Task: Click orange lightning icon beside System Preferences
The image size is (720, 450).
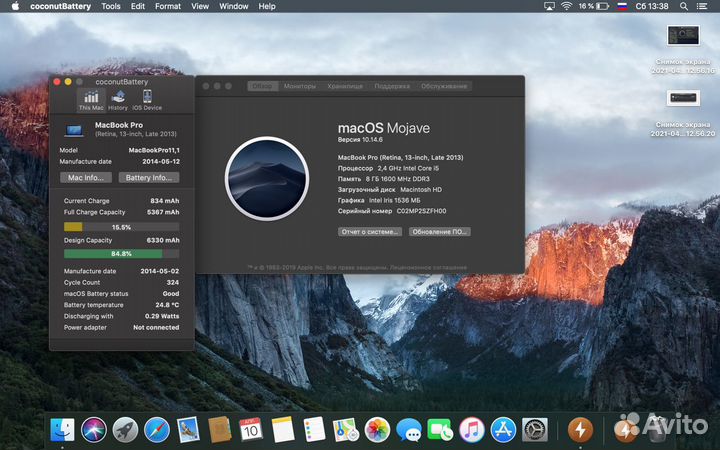Action: click(580, 430)
